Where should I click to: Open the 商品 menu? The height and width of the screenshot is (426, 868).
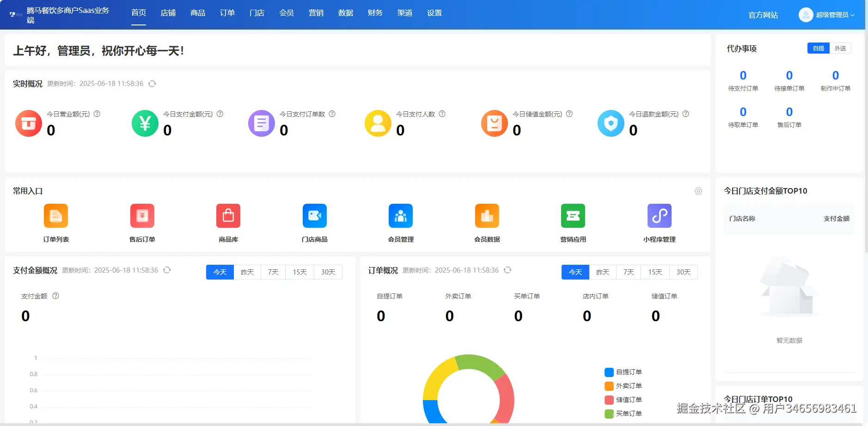pyautogui.click(x=198, y=13)
